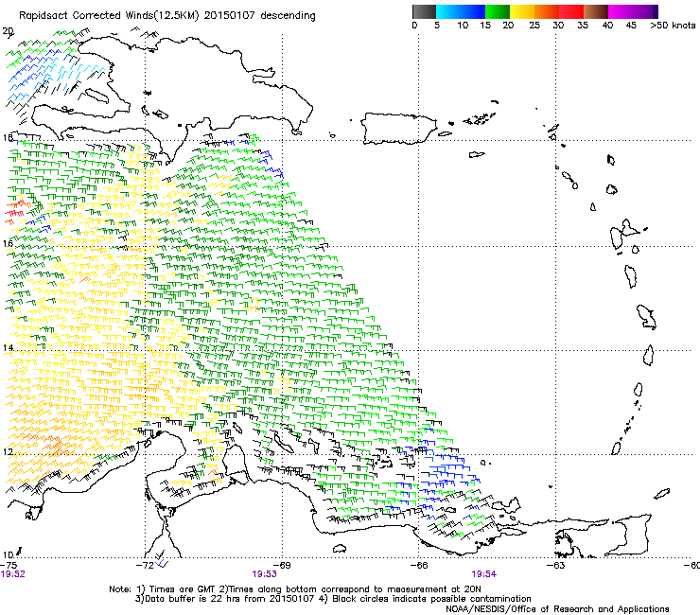The height and width of the screenshot is (615, 700).
Task: Click the '12' latitude axis label
Action: pyautogui.click(x=8, y=452)
